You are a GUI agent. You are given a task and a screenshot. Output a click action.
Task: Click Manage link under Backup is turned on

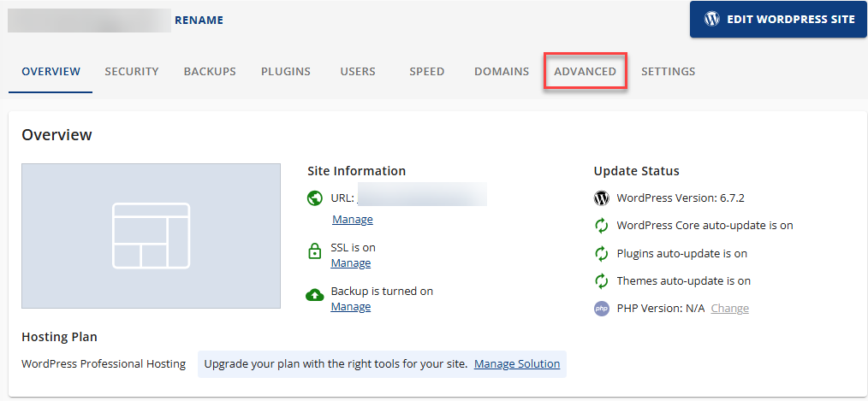(351, 306)
